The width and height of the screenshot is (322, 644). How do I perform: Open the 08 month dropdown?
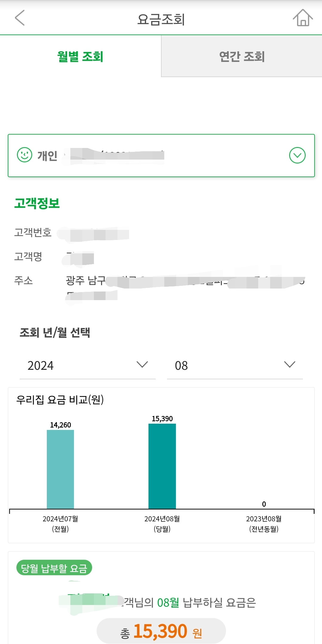(235, 365)
